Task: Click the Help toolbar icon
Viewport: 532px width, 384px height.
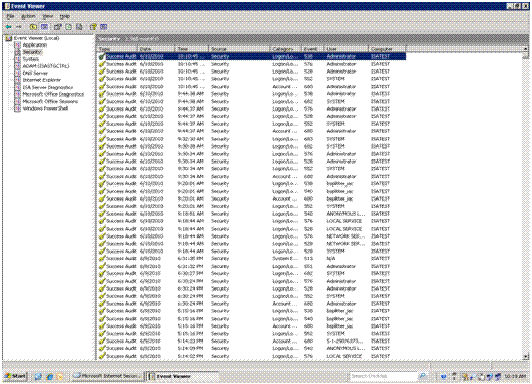Action: 93,27
